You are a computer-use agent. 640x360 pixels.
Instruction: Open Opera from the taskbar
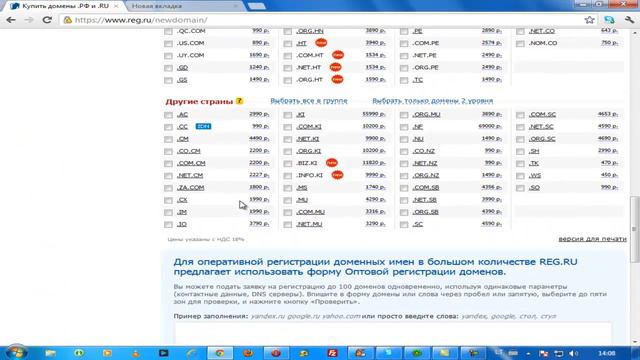pyautogui.click(x=276, y=353)
